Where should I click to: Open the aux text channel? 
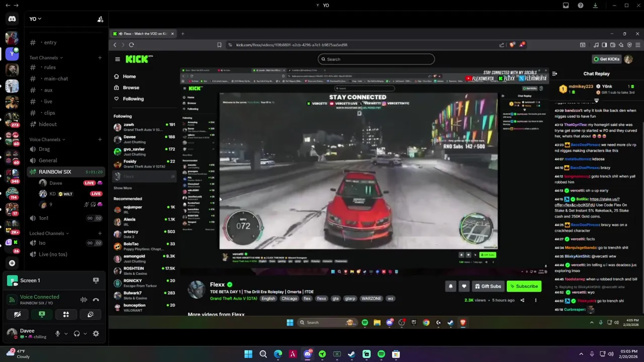65,90
